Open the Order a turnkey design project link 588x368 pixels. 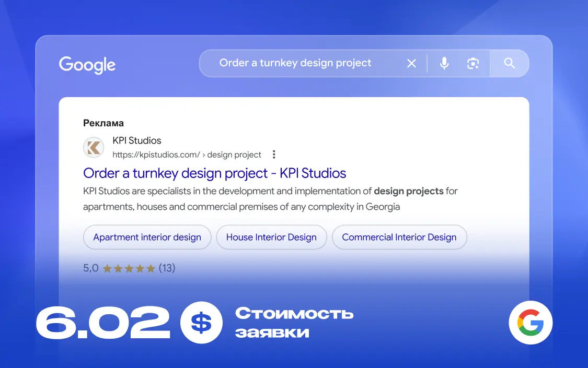(x=214, y=173)
